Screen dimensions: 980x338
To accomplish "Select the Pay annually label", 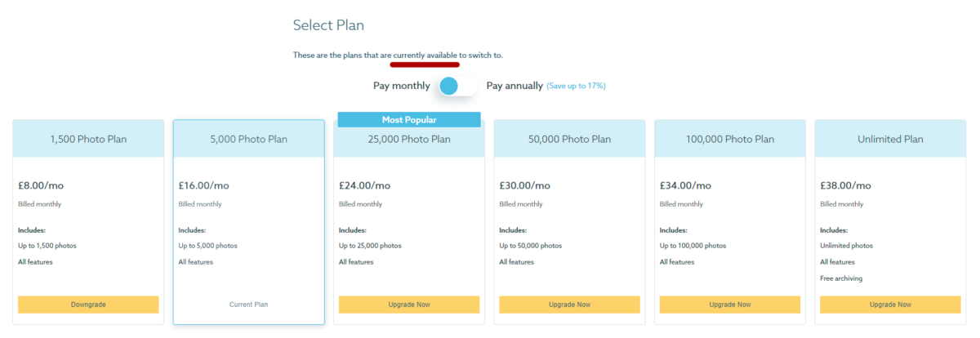I will point(514,86).
